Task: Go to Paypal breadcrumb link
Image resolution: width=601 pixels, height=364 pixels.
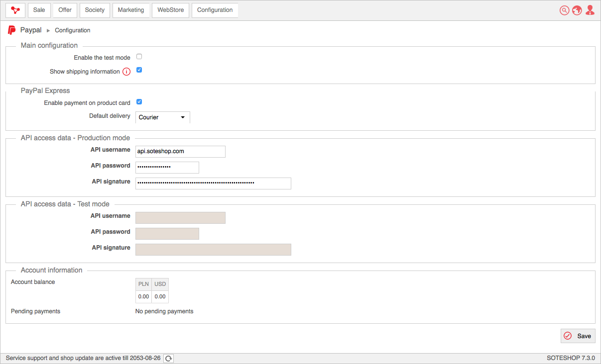Action: tap(31, 30)
